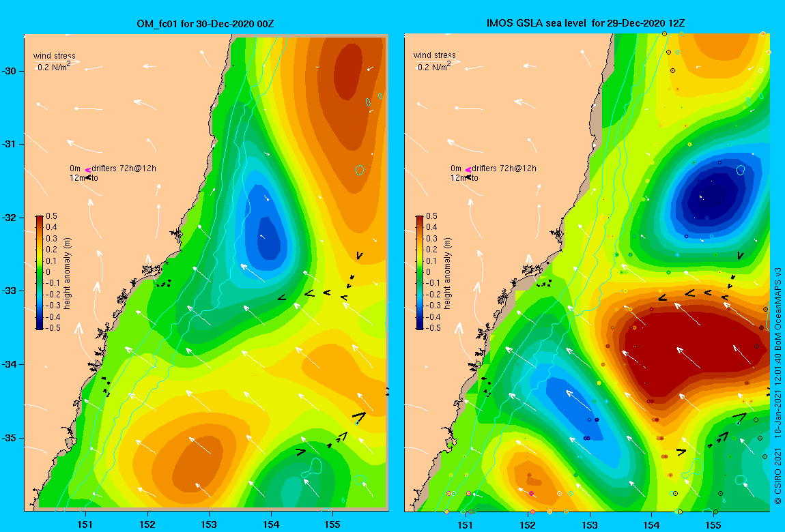Click 'wind stress' label in the right map
The width and height of the screenshot is (785, 532).
(435, 55)
